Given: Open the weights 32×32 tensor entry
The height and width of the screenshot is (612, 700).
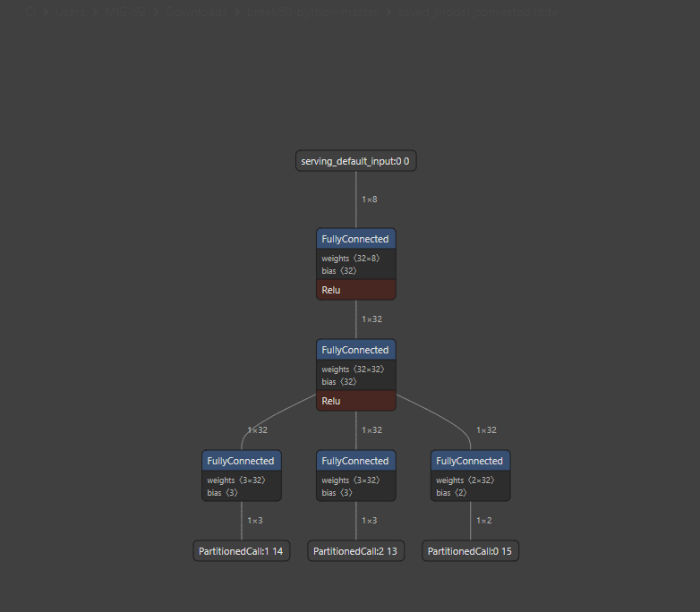Looking at the screenshot, I should pos(351,370).
